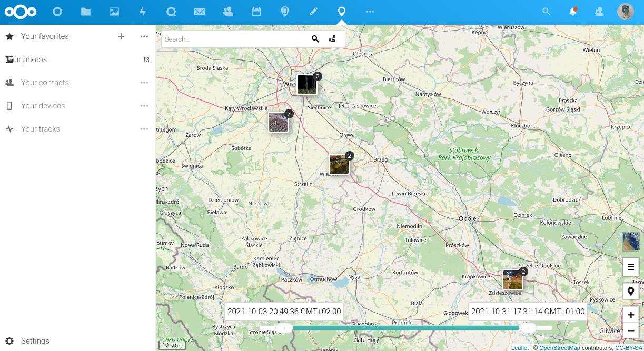Open the photo cluster with 7 photos

279,122
